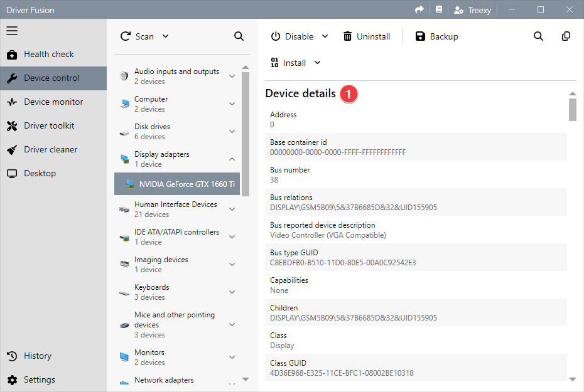The image size is (584, 392).
Task: Click the Driver cleaner broom icon
Action: tap(12, 150)
